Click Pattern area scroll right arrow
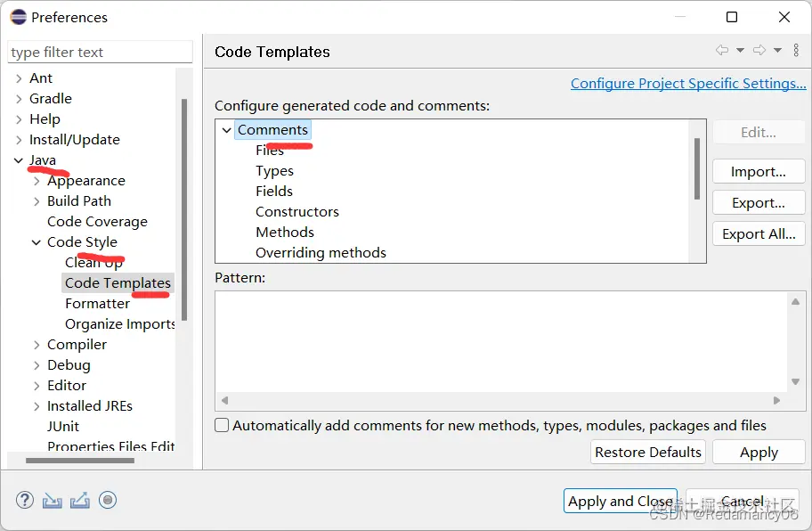The image size is (812, 531). [x=776, y=400]
